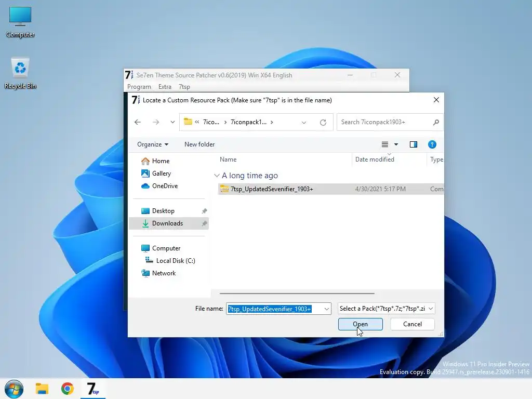
Task: Select OneDrive in the navigation pane
Action: [x=165, y=186]
